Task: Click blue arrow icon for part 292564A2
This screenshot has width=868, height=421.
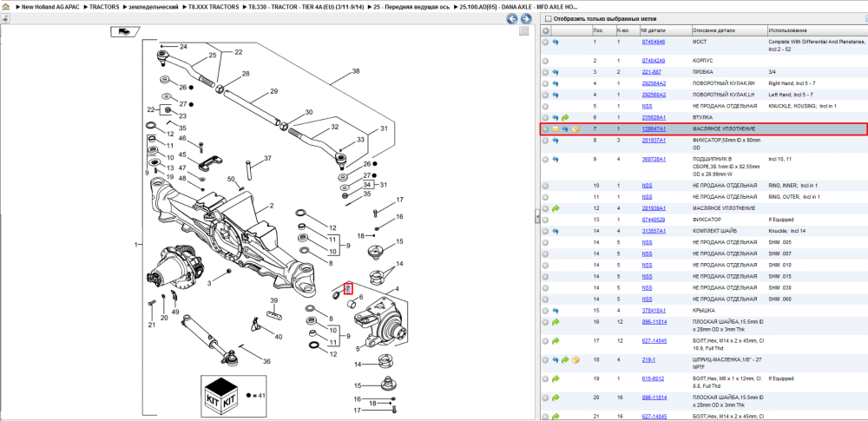Action: (556, 83)
